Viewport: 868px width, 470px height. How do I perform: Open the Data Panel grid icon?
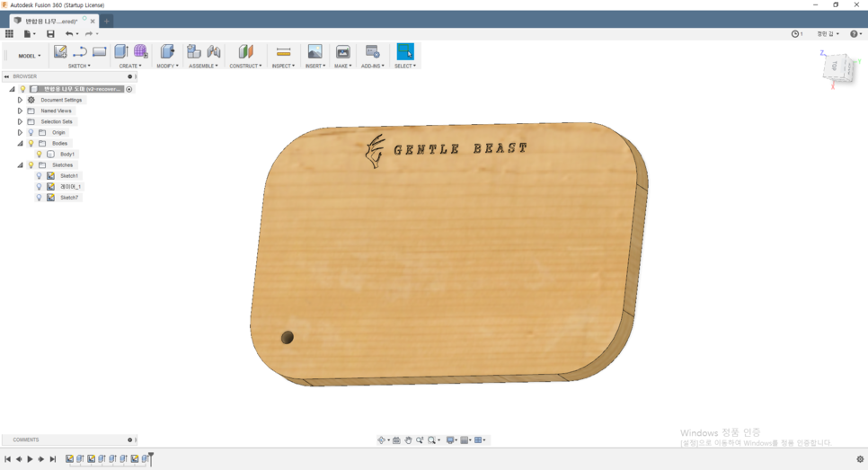pyautogui.click(x=9, y=34)
